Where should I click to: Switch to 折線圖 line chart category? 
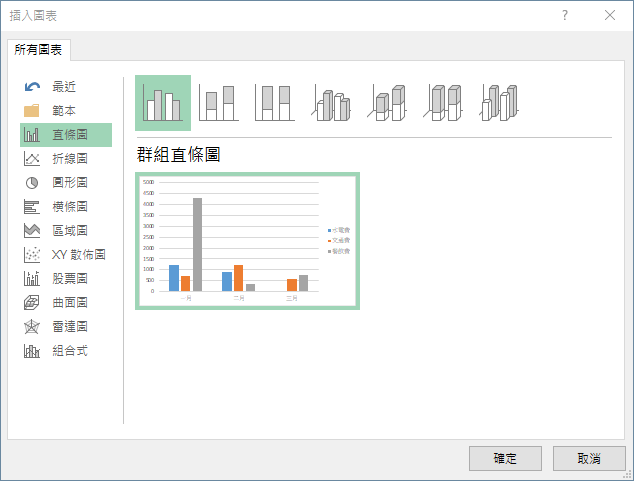tap(68, 159)
